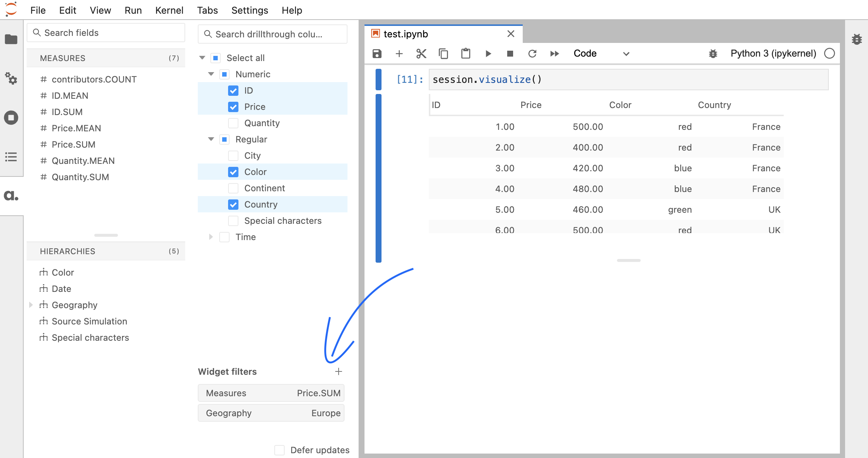This screenshot has width=868, height=458.
Task: Expand the Time column group
Action: [x=211, y=237]
